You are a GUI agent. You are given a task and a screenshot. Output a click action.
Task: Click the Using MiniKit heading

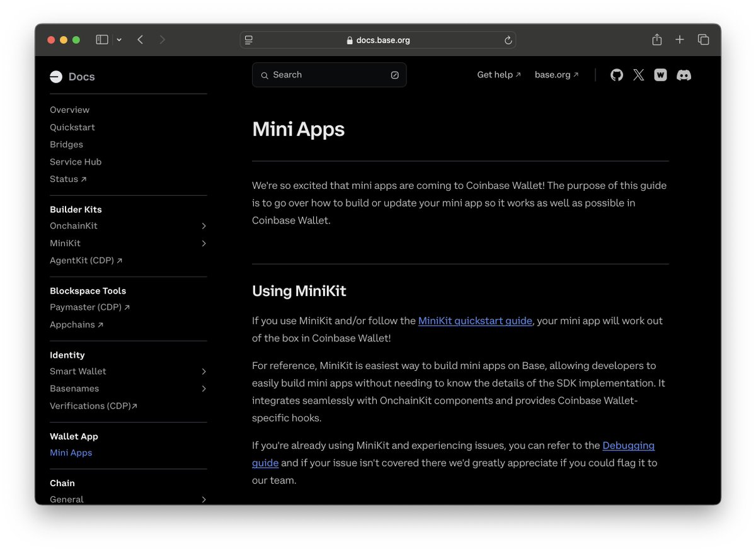click(299, 291)
